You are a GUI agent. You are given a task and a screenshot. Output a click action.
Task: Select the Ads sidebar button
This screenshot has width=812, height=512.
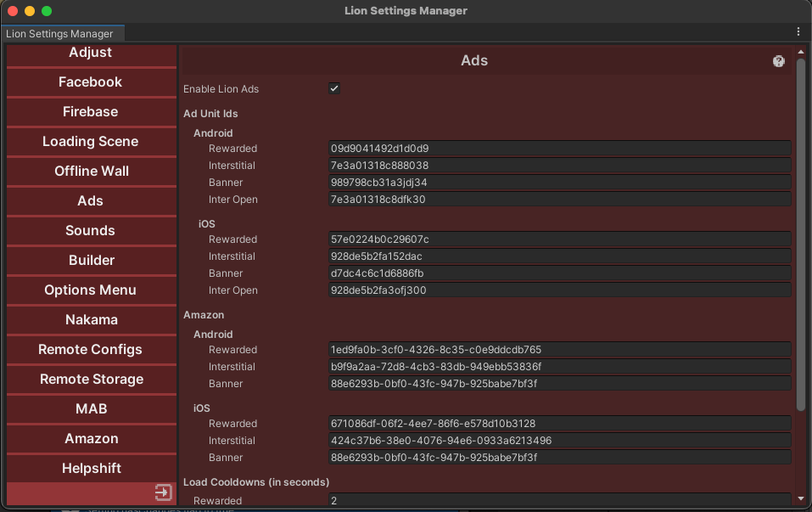coord(91,201)
